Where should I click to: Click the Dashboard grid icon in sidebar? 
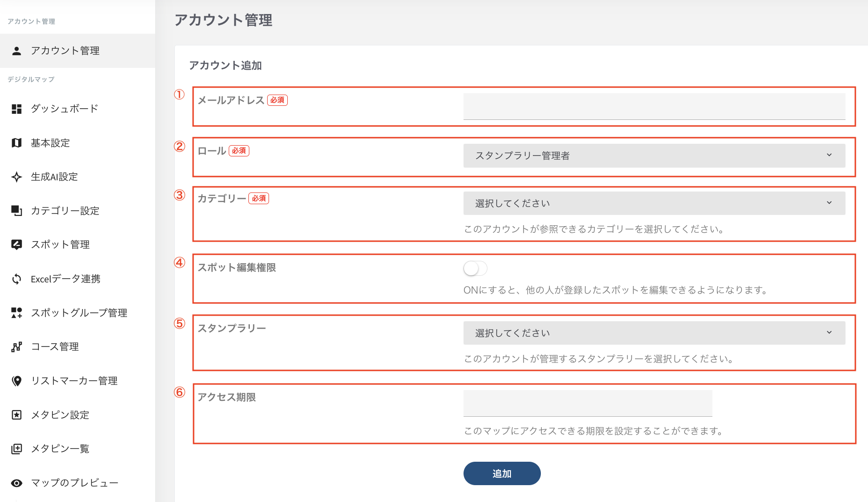pos(17,109)
